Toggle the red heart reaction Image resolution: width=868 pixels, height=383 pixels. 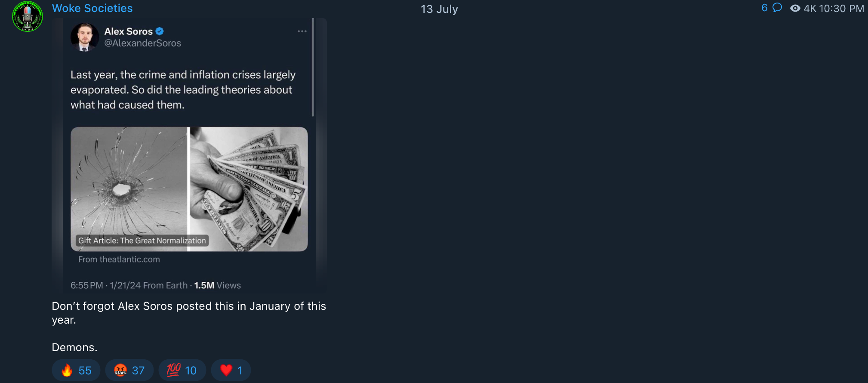231,370
